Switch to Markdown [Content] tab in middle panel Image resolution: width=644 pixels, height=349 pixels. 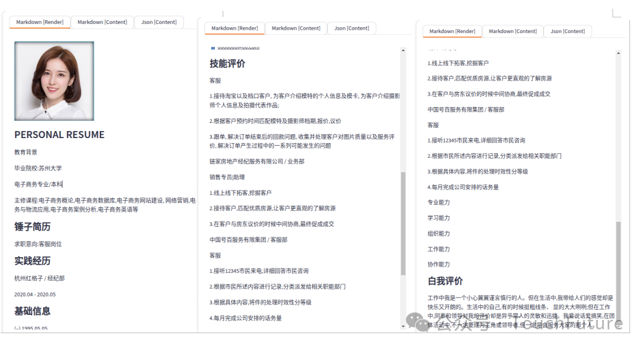tap(296, 29)
